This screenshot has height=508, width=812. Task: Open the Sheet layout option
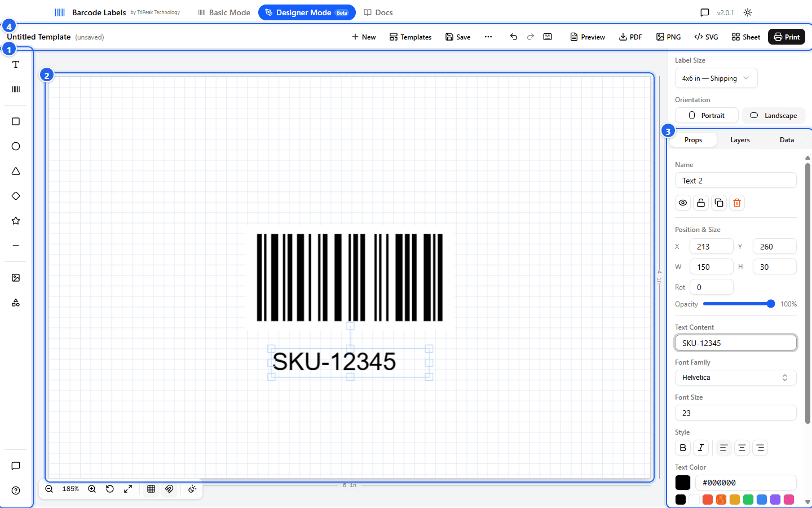[746, 37]
